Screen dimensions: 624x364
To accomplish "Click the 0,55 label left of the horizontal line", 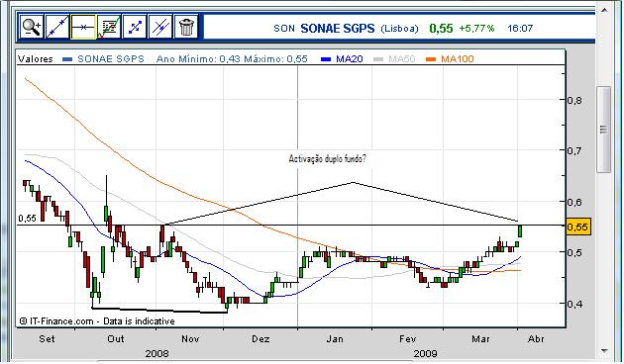I will [x=27, y=219].
